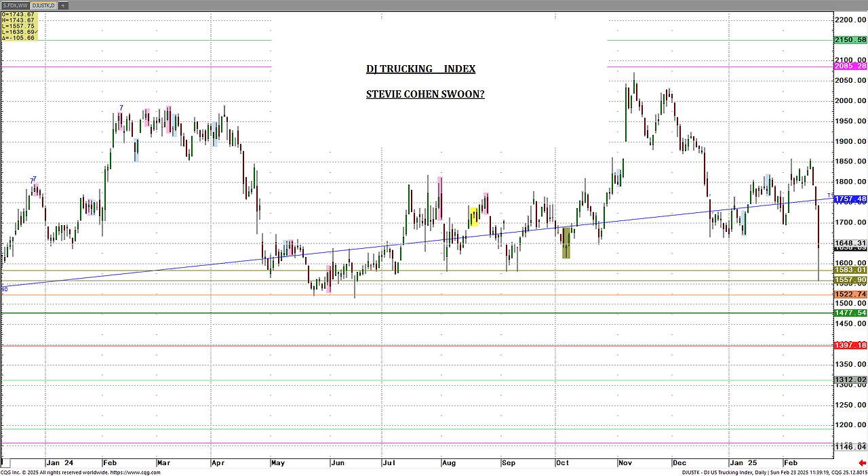Select the 1648.31 price label
The width and height of the screenshot is (868, 476).
tap(850, 243)
